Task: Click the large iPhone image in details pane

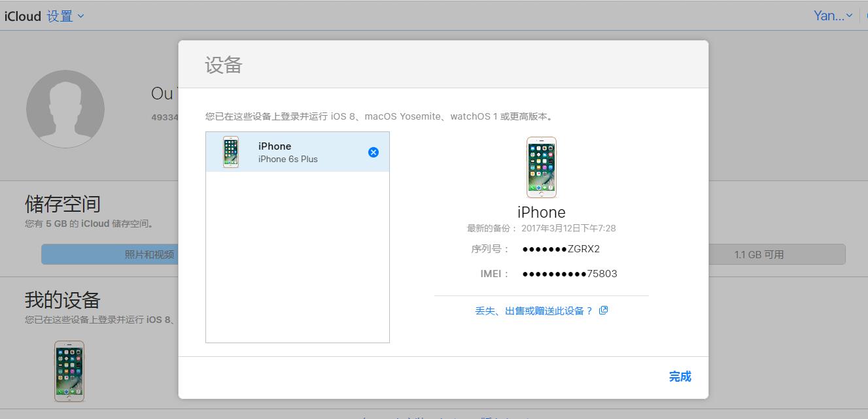Action: coord(542,167)
